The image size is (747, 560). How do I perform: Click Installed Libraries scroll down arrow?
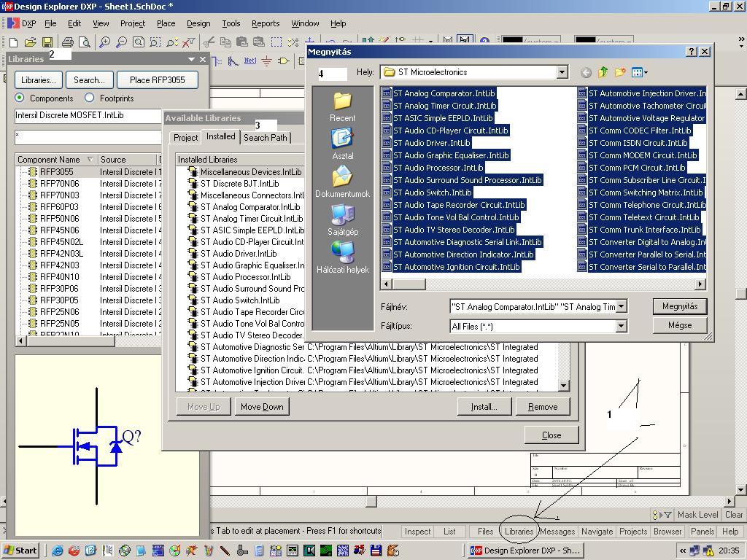pyautogui.click(x=564, y=386)
